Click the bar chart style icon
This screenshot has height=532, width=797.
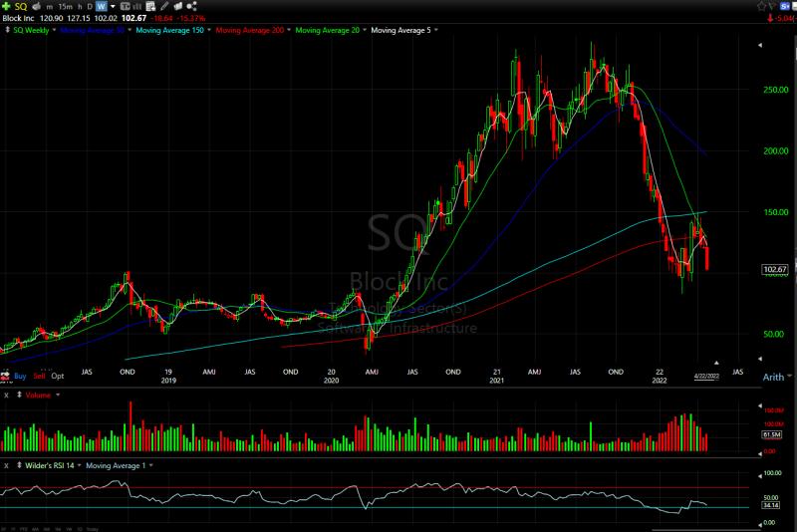pos(137,6)
